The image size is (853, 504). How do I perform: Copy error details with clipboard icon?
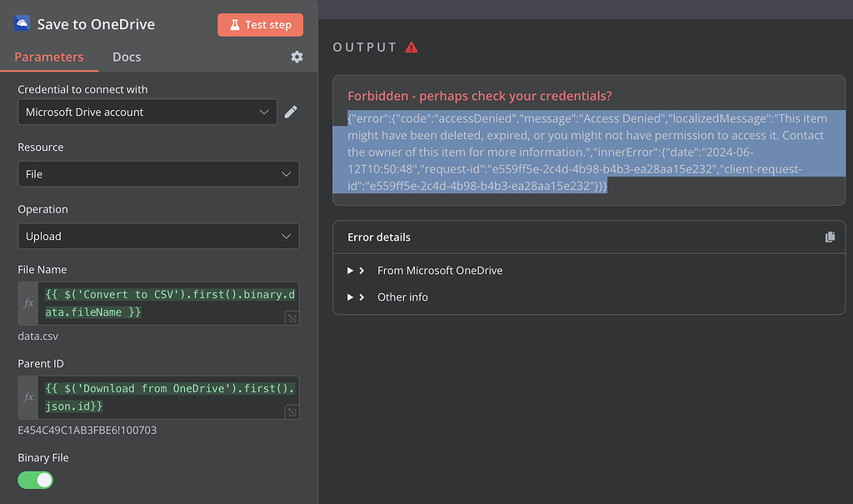coord(830,237)
